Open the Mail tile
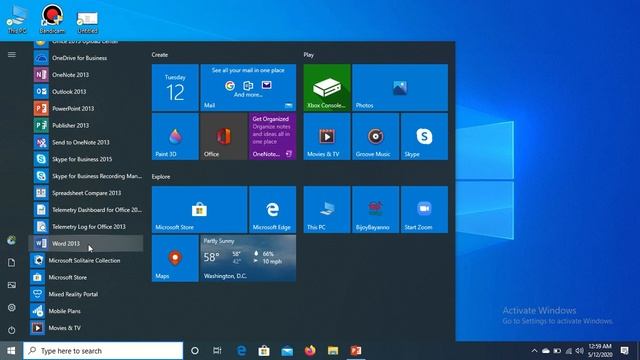The height and width of the screenshot is (360, 640). [x=248, y=87]
